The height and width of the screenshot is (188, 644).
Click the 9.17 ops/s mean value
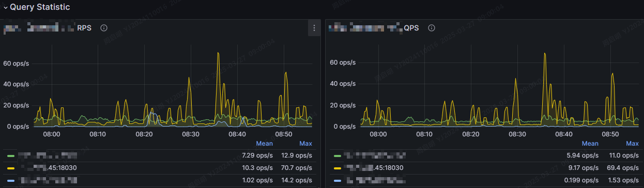tap(583, 168)
